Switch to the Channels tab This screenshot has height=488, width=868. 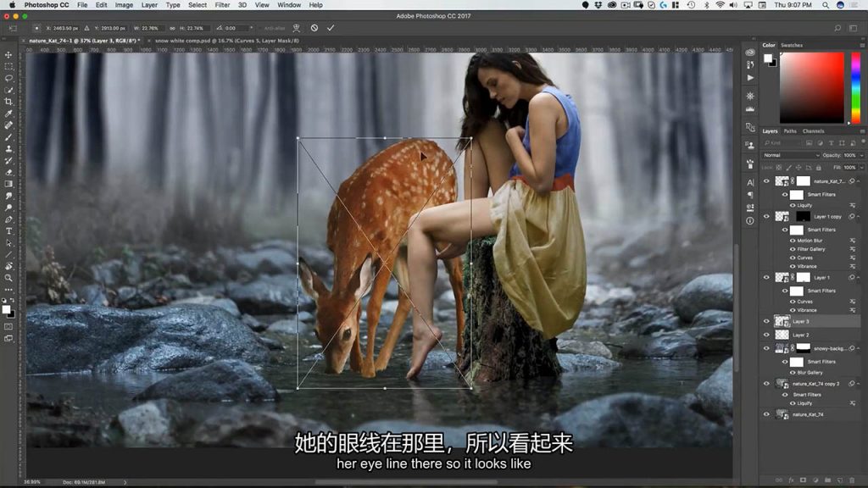(813, 131)
